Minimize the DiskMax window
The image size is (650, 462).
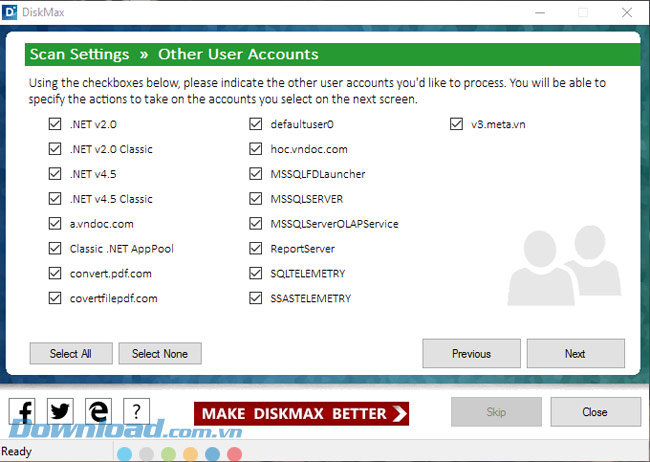(540, 13)
